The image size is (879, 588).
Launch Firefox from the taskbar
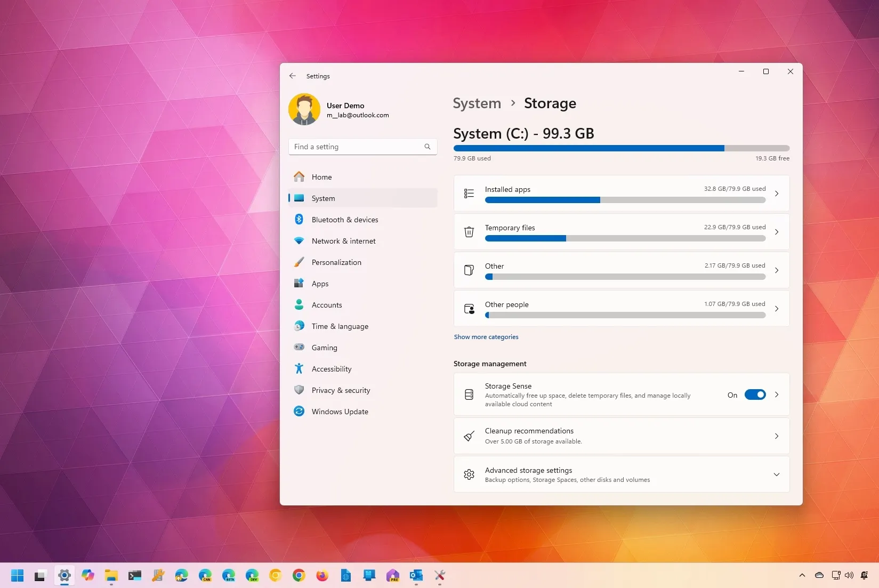322,576
